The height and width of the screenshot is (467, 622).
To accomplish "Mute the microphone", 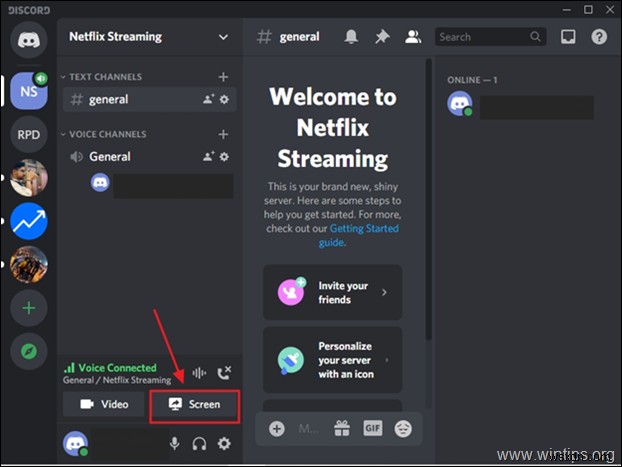I will tap(175, 444).
